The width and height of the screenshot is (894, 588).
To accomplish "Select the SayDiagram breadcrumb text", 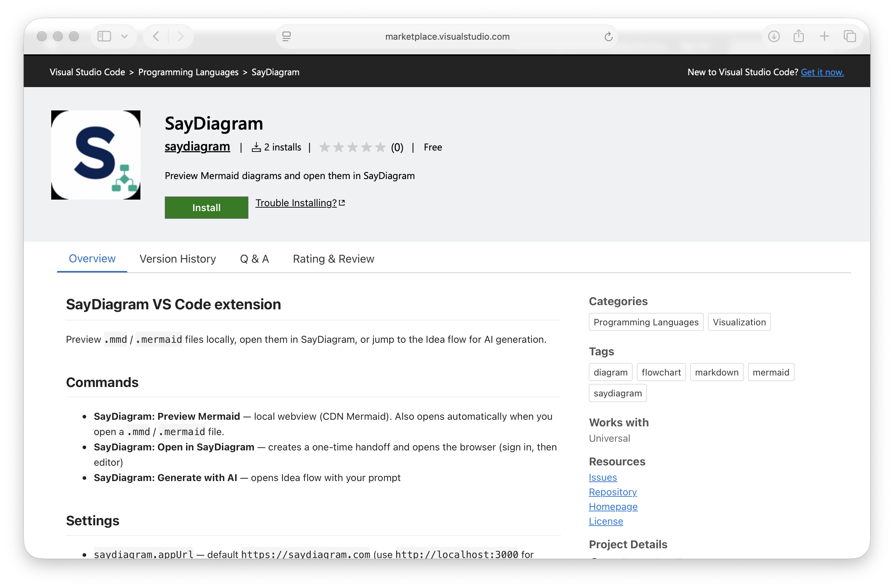I will pos(275,72).
